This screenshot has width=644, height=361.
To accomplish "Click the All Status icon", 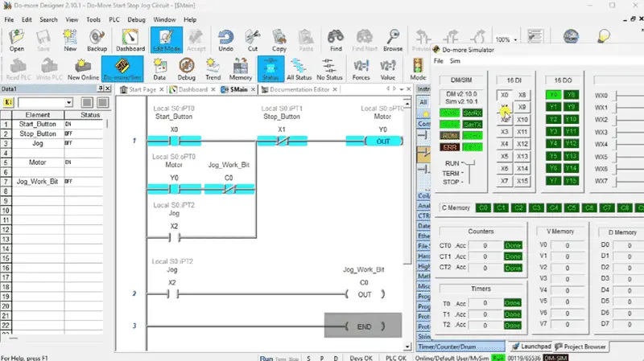I will [299, 69].
